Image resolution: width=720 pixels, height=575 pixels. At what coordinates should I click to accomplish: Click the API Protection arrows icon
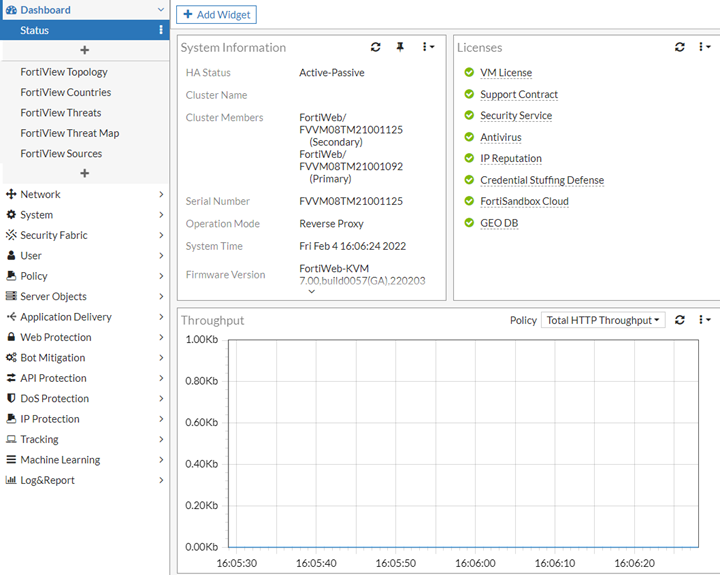[x=11, y=378]
